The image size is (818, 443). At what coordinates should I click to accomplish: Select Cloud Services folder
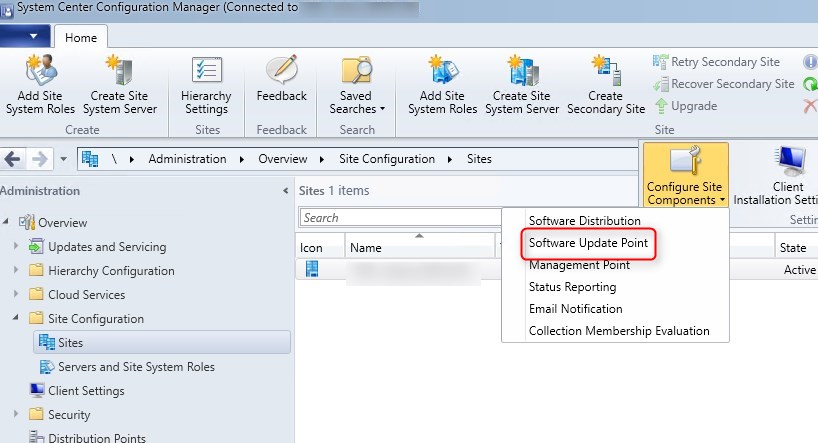click(87, 295)
